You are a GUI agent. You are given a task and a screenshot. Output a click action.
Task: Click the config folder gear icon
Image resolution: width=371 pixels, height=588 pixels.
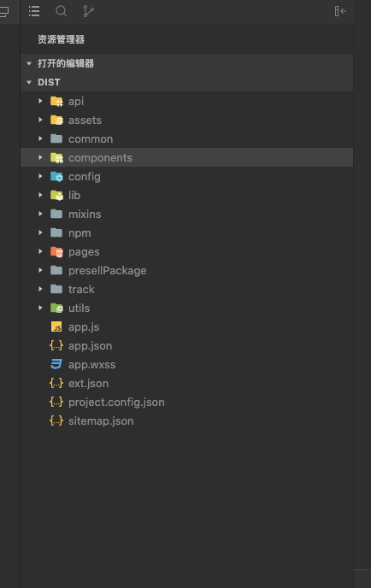click(x=56, y=177)
